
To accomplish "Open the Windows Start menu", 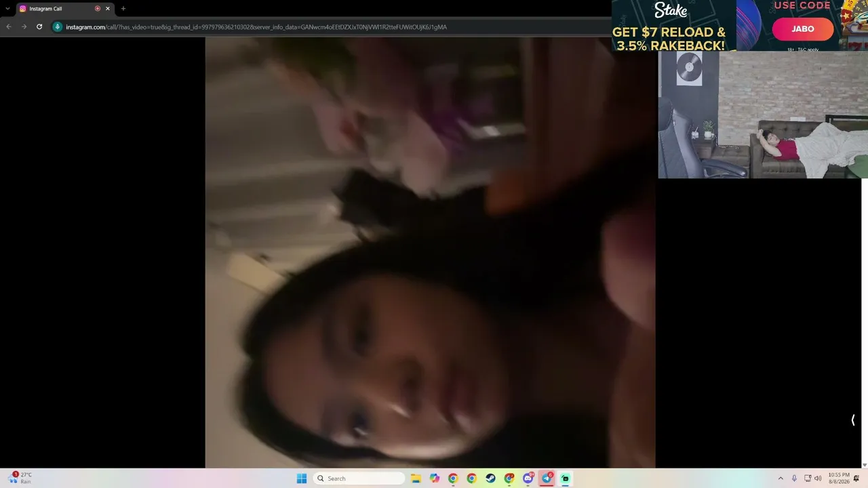I will point(302,479).
